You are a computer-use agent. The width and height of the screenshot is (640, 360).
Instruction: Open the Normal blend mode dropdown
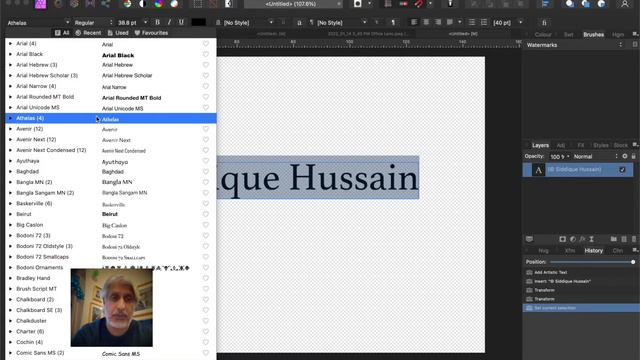click(x=595, y=156)
